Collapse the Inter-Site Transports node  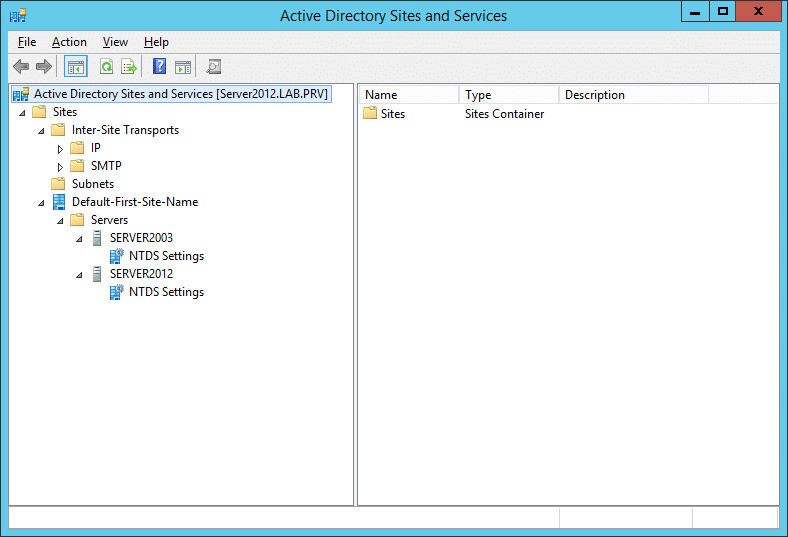pyautogui.click(x=41, y=131)
